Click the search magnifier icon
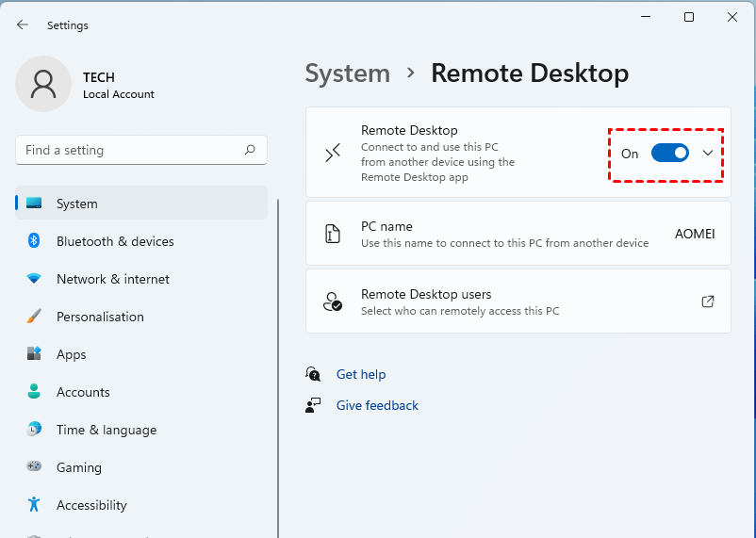Viewport: 756px width, 538px height. pyautogui.click(x=250, y=150)
